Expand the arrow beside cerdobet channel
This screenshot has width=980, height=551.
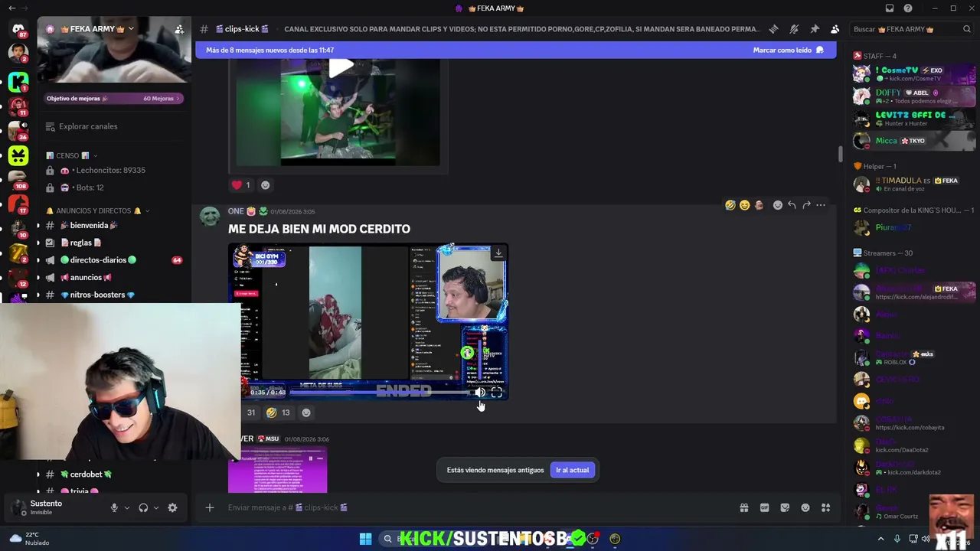click(38, 474)
